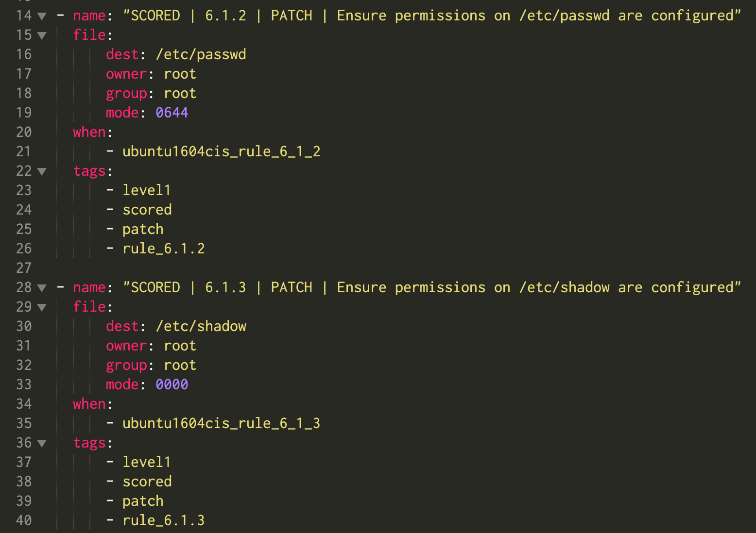Click the owner key on line 17
This screenshot has height=533, width=756.
coord(126,74)
